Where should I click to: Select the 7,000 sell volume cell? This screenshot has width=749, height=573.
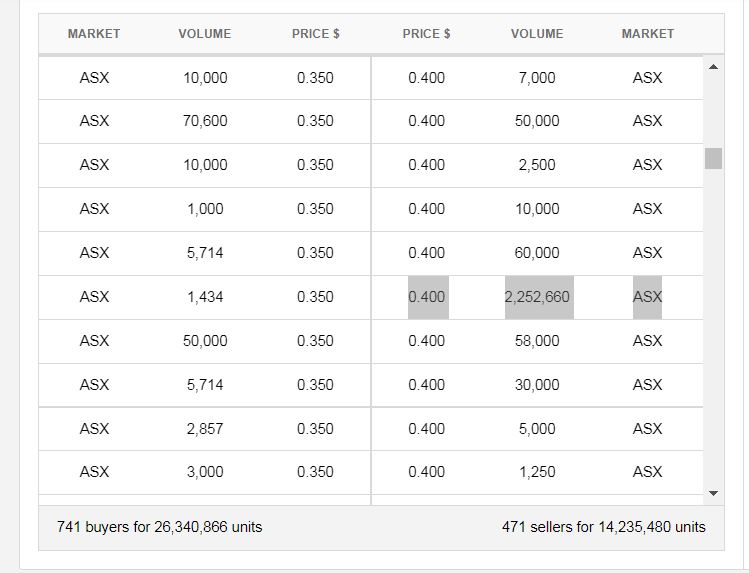[537, 78]
